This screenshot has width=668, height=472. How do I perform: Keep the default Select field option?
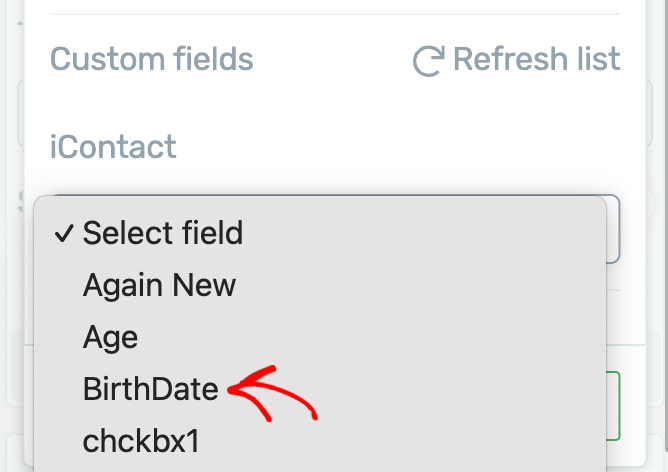[162, 233]
